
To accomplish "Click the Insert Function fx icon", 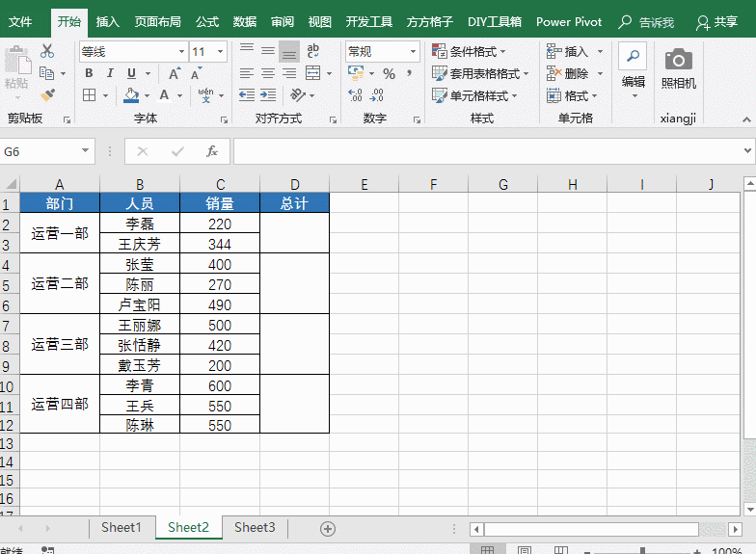I will coord(212,151).
